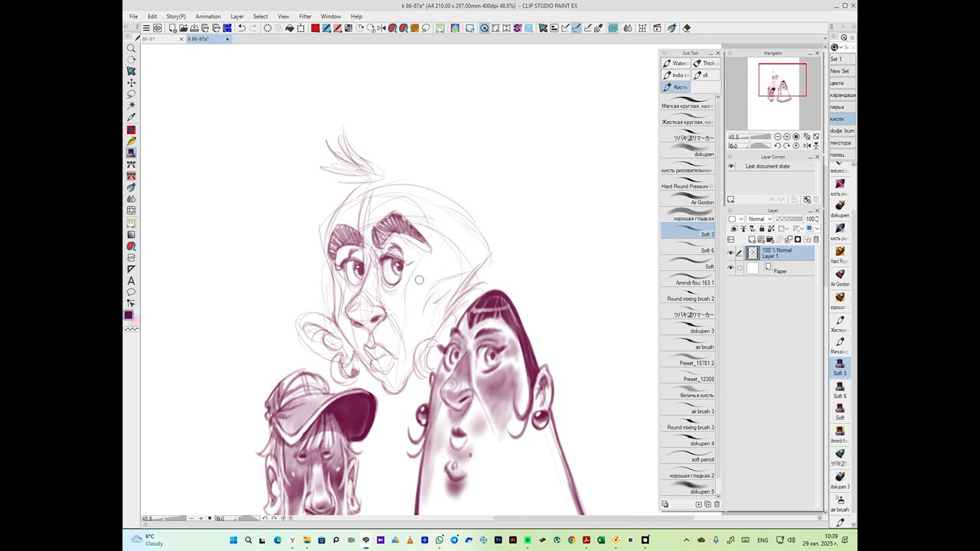
Task: Select the Кисть sub tool group tab
Action: [x=676, y=86]
